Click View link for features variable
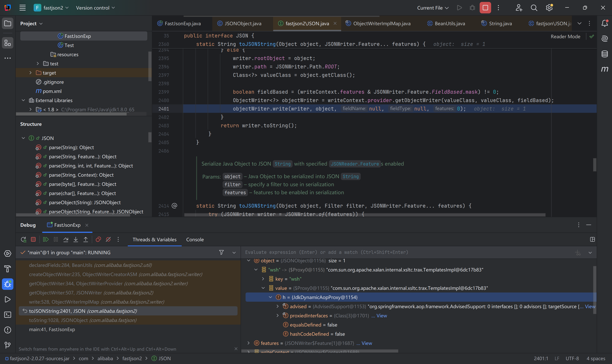 [x=367, y=343]
